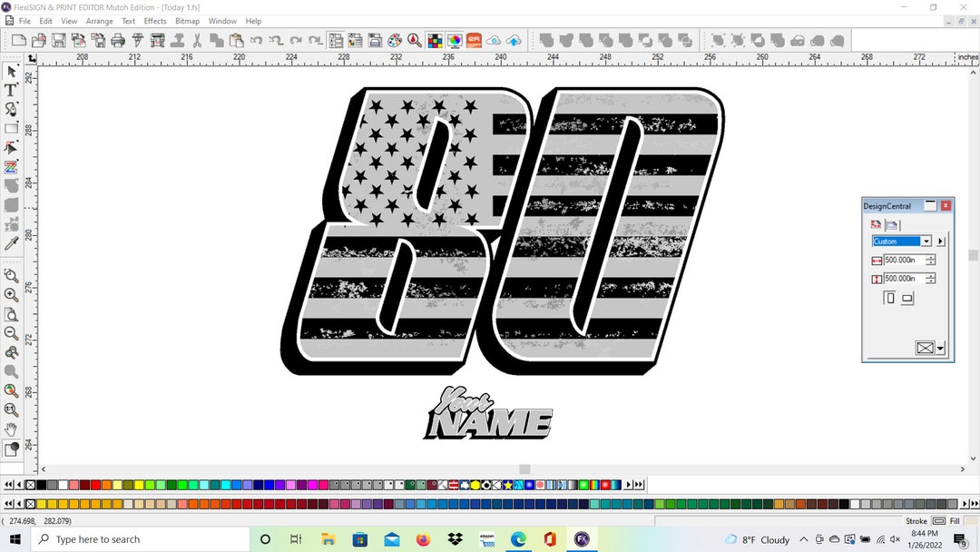The image size is (980, 552).
Task: Select the second tab in DesignCentral
Action: click(x=891, y=222)
